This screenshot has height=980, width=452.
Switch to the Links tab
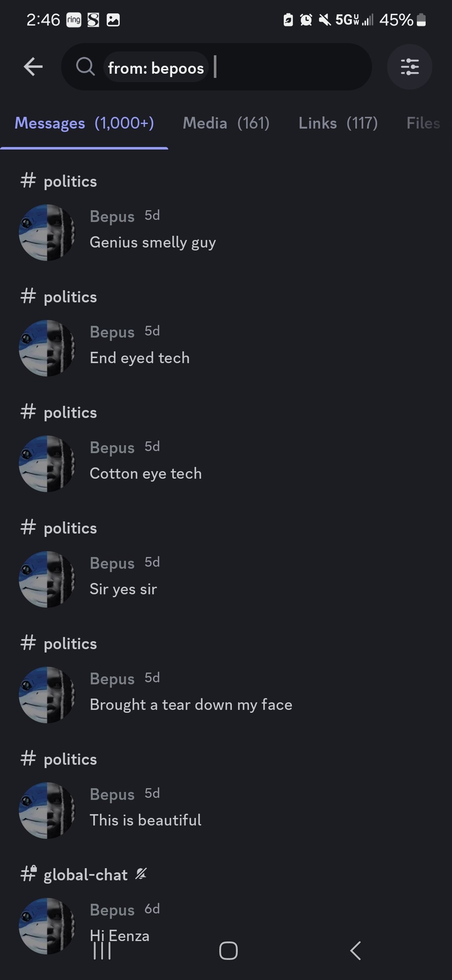[338, 123]
